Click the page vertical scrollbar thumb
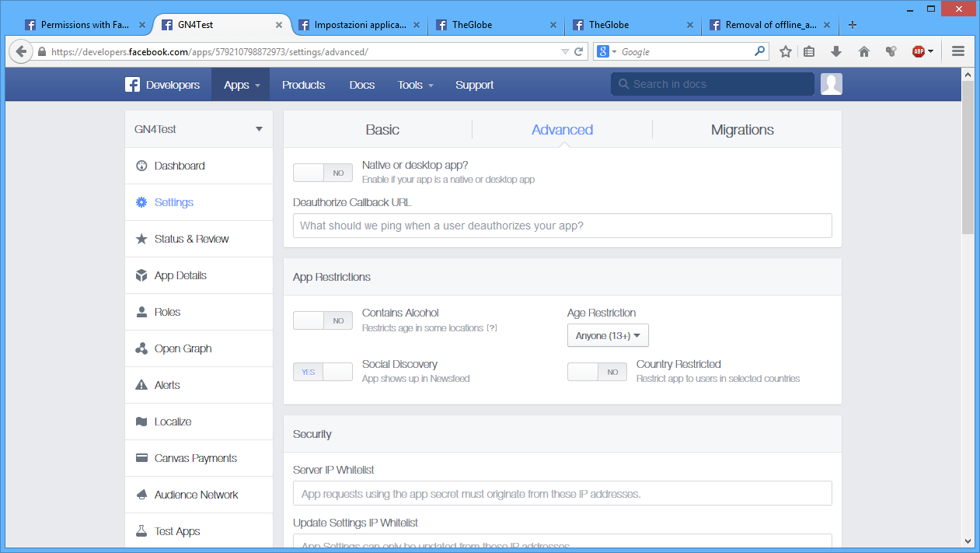Image resolution: width=980 pixels, height=553 pixels. [x=968, y=156]
